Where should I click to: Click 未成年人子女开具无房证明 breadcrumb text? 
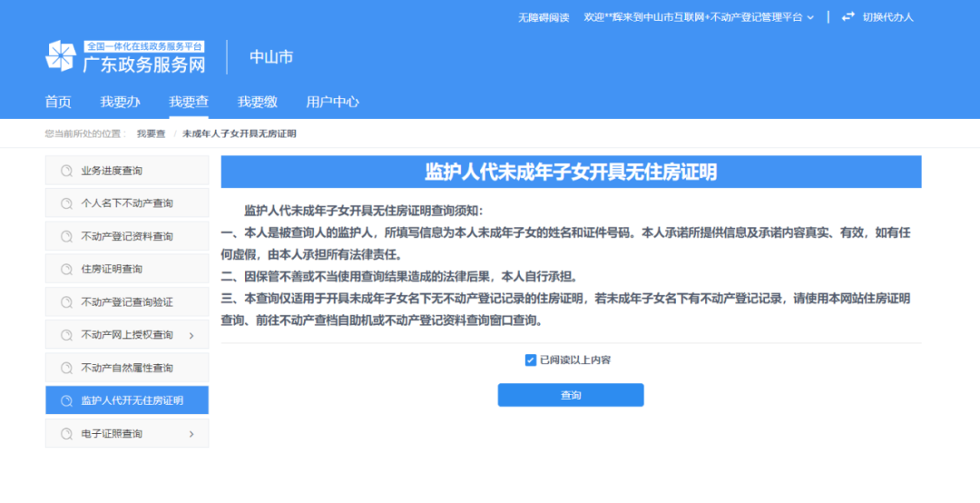[240, 133]
